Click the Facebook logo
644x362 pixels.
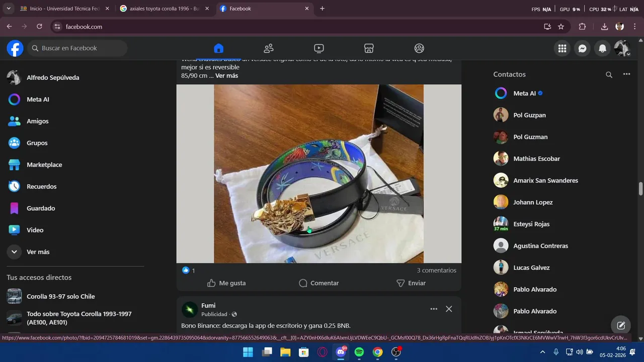coord(15,48)
